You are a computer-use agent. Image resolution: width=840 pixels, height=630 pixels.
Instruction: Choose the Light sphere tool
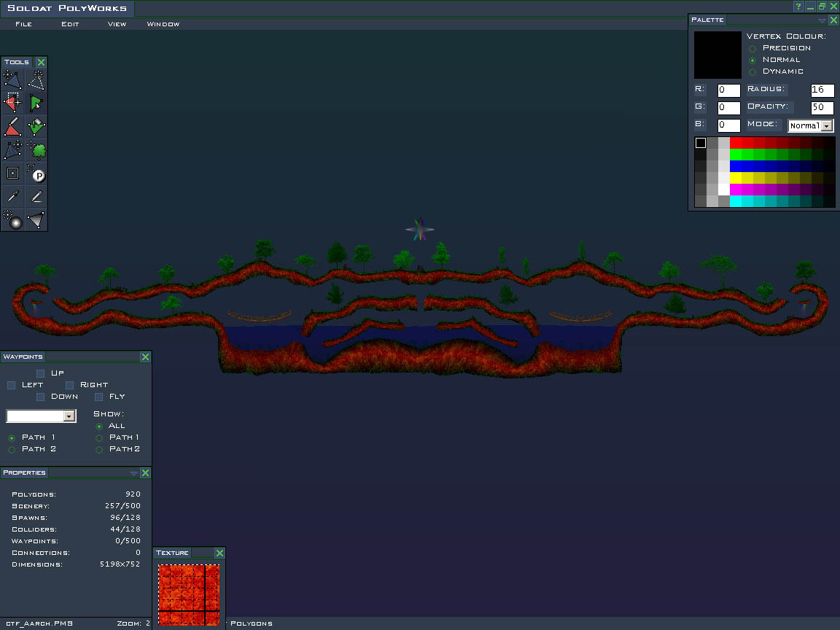coord(12,219)
